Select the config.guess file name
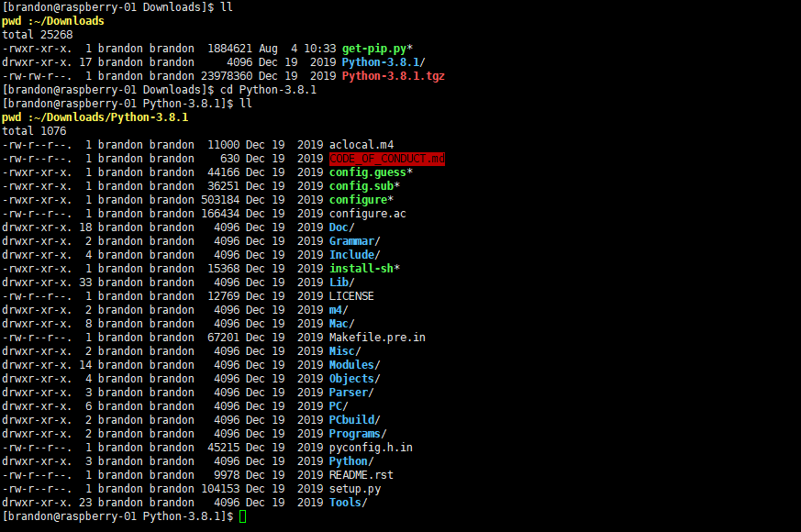 367,172
